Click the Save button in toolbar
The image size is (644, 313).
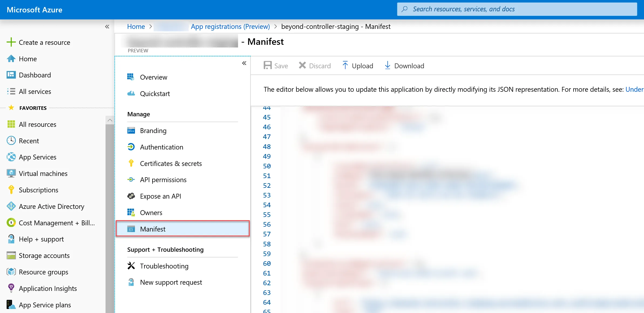pyautogui.click(x=276, y=66)
